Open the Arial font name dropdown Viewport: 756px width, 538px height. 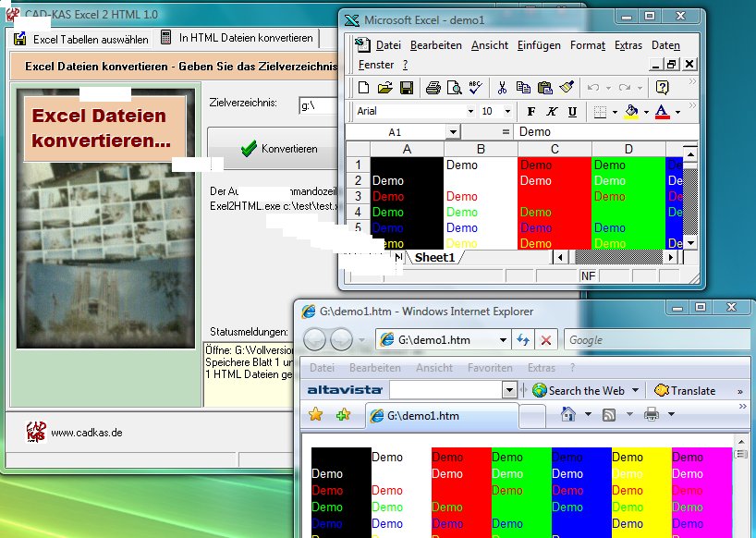click(469, 112)
